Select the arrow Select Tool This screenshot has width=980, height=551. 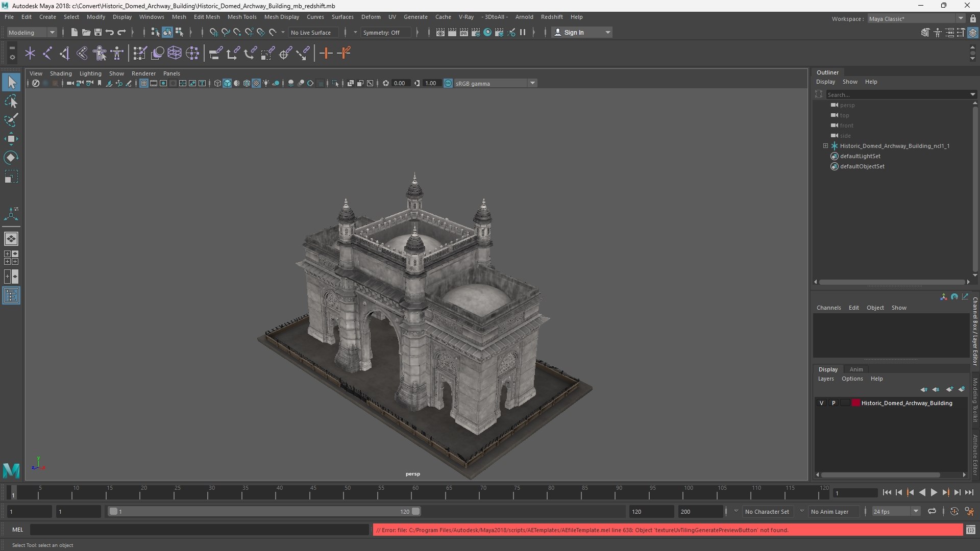point(11,82)
